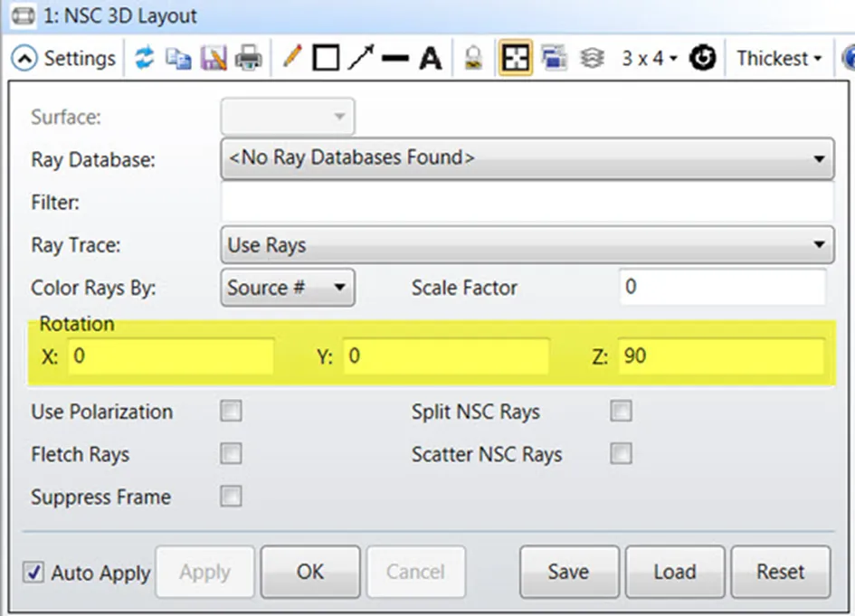855x616 pixels.
Task: Enable the Split NSC Rays checkbox
Action: pyautogui.click(x=621, y=411)
